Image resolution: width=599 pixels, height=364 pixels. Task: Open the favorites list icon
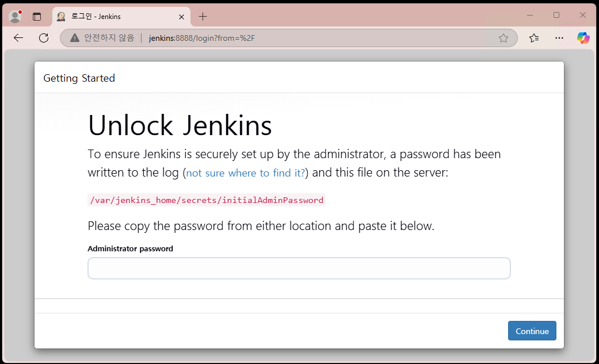click(534, 38)
